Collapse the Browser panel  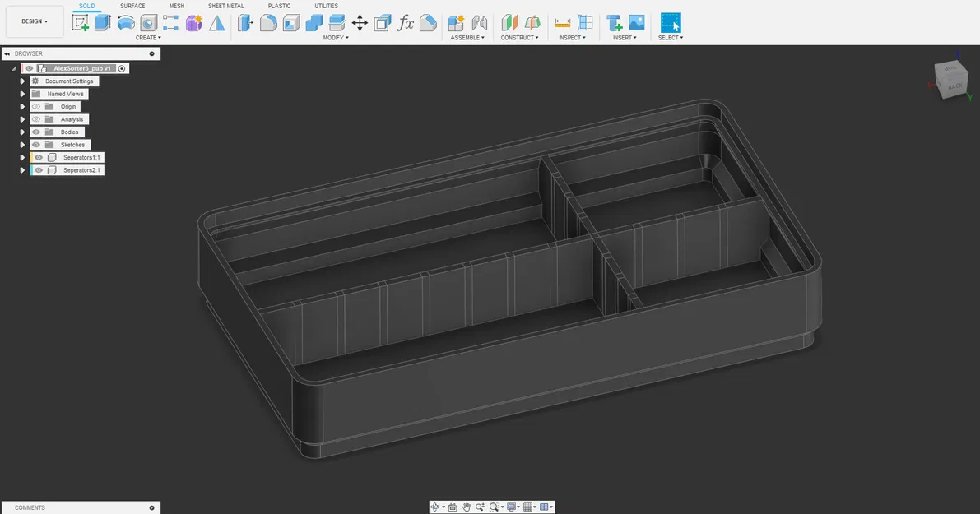(8, 53)
